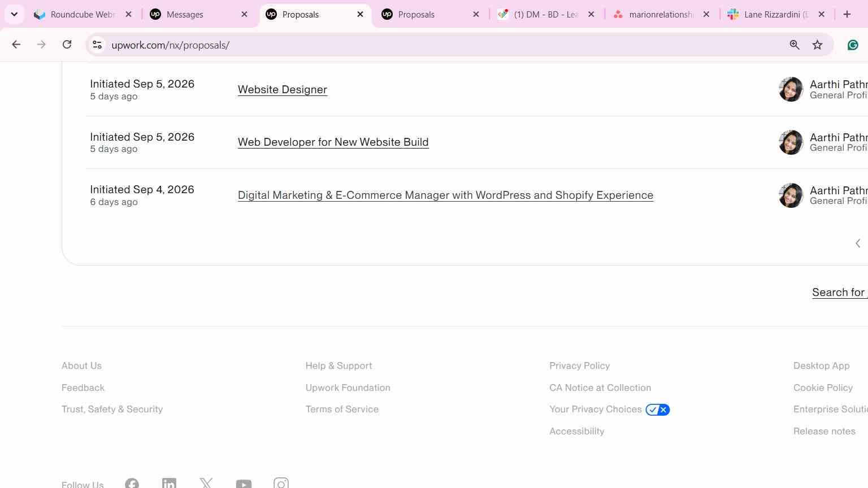This screenshot has height=488, width=868.
Task: Go to previous page of proposals chevron
Action: click(858, 243)
